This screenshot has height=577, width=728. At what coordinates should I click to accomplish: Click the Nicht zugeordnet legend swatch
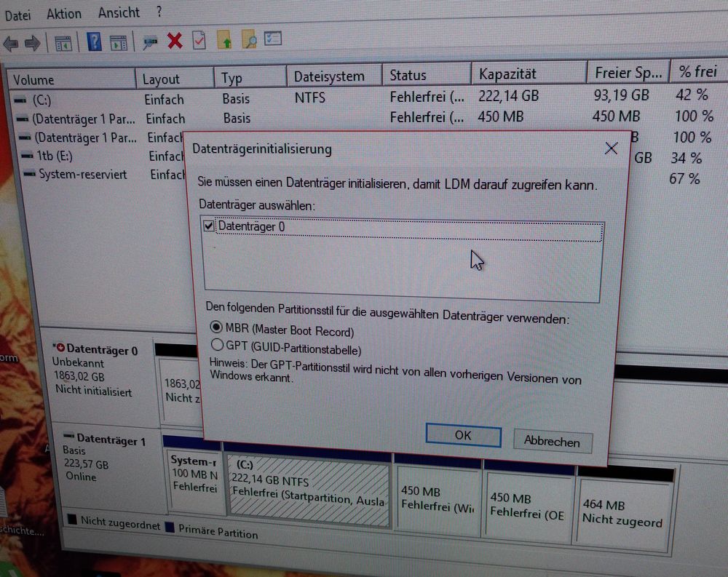coord(72,519)
